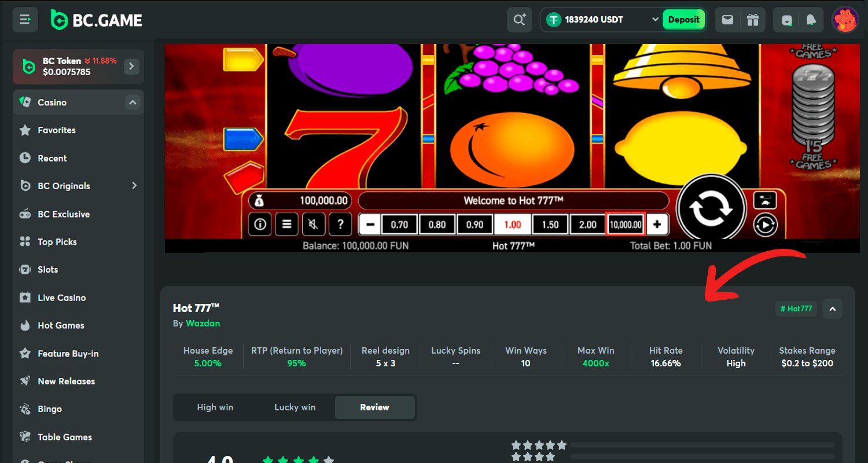This screenshot has height=463, width=868.
Task: Expand the BC Originals submenu arrow
Action: pos(134,186)
